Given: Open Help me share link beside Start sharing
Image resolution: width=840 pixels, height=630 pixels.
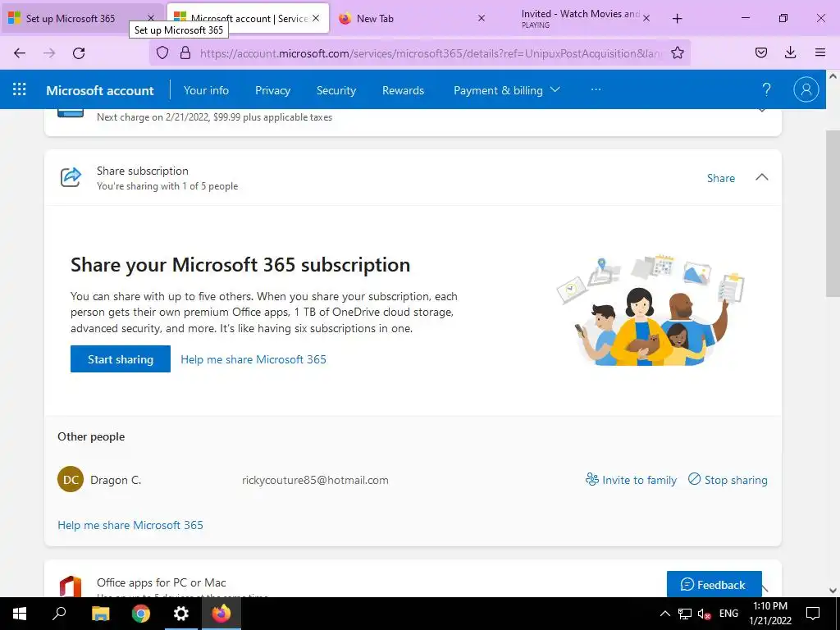Looking at the screenshot, I should pos(253,359).
